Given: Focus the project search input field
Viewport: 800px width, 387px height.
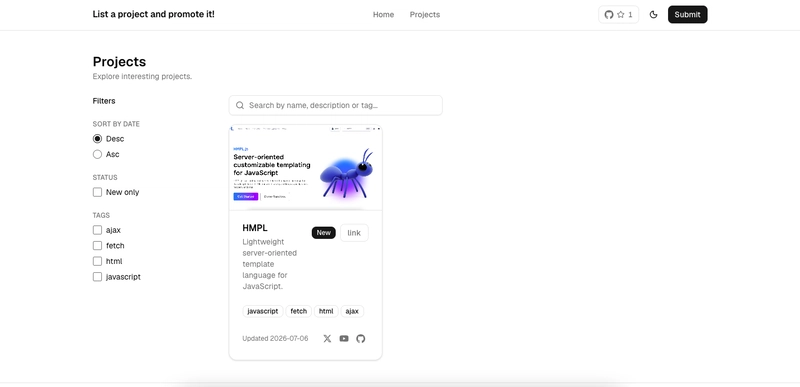Looking at the screenshot, I should pos(336,106).
